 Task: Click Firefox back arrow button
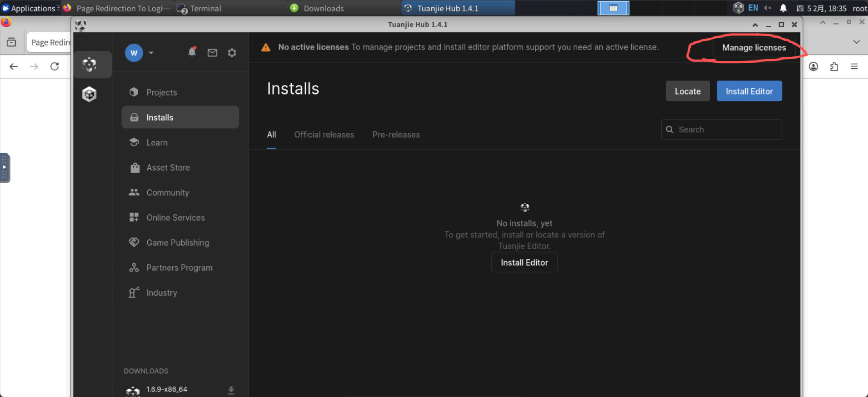(x=14, y=66)
